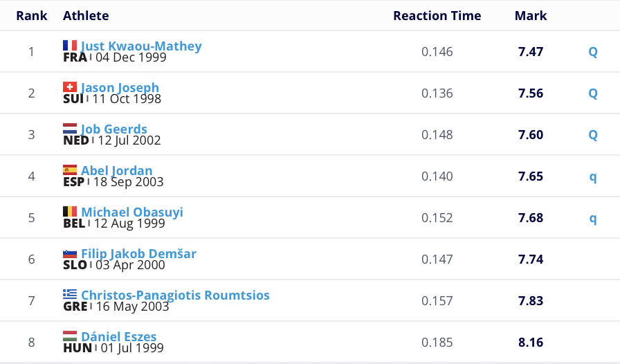Click the Swiss flag icon
Viewport: 620px width, 364px height.
pyautogui.click(x=70, y=87)
